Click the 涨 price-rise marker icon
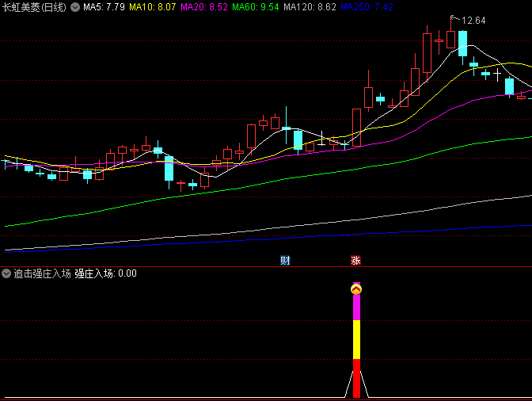This screenshot has width=532, height=401. point(355,260)
